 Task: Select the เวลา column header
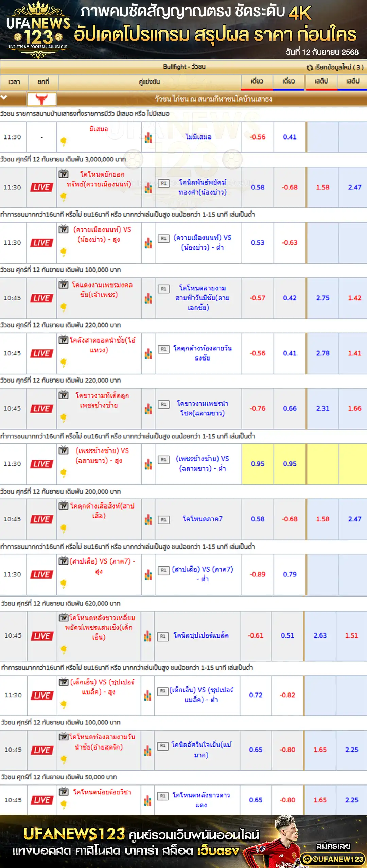click(x=14, y=82)
